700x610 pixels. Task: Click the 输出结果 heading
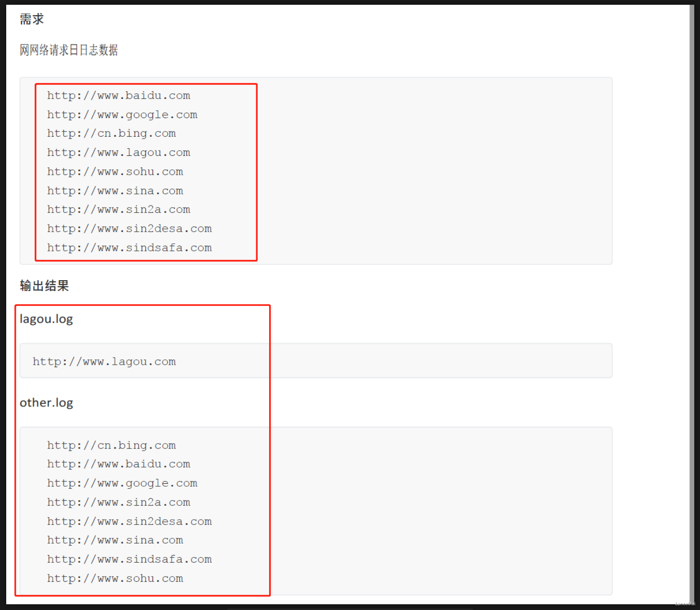click(44, 286)
